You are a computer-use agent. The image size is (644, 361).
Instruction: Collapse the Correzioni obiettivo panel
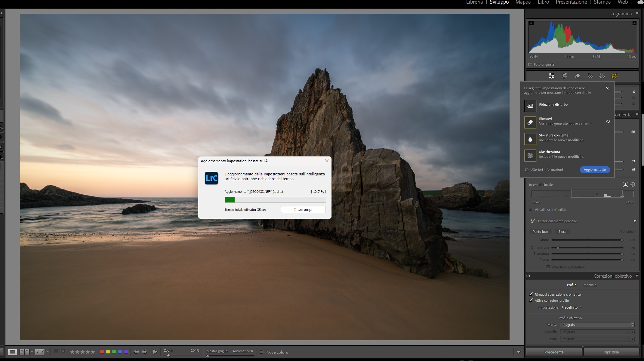[x=637, y=276]
